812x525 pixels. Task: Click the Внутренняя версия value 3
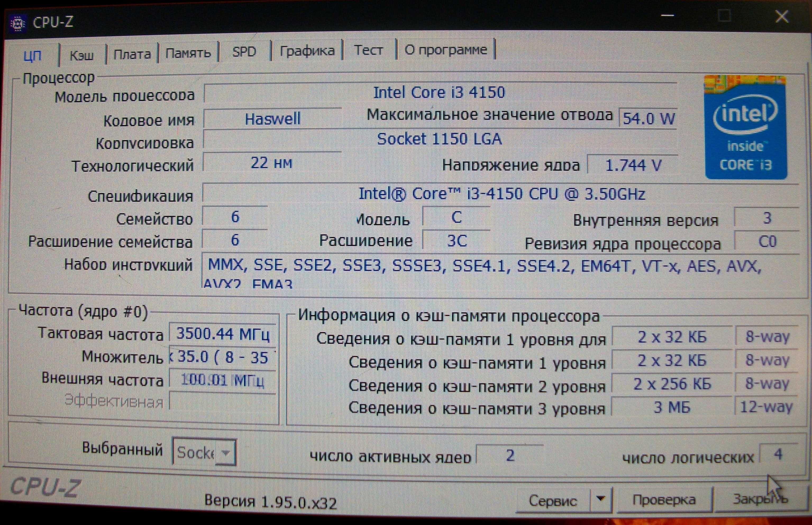[767, 218]
